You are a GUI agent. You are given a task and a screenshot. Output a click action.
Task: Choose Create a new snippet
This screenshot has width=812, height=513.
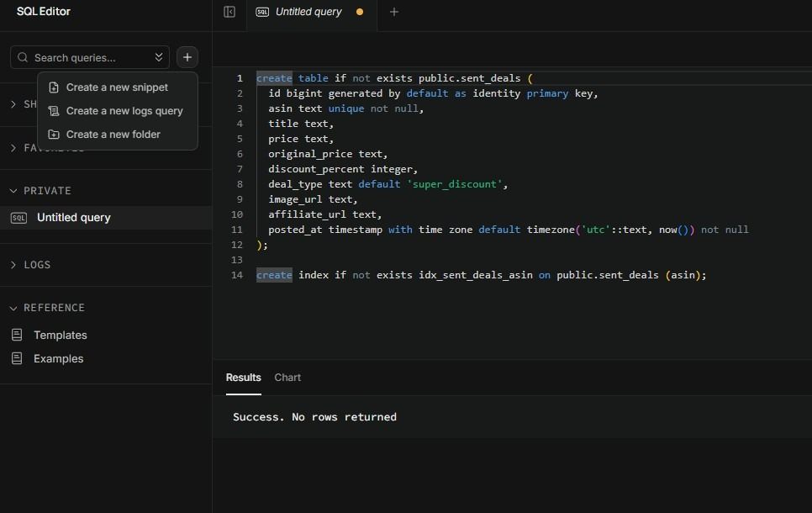point(118,87)
